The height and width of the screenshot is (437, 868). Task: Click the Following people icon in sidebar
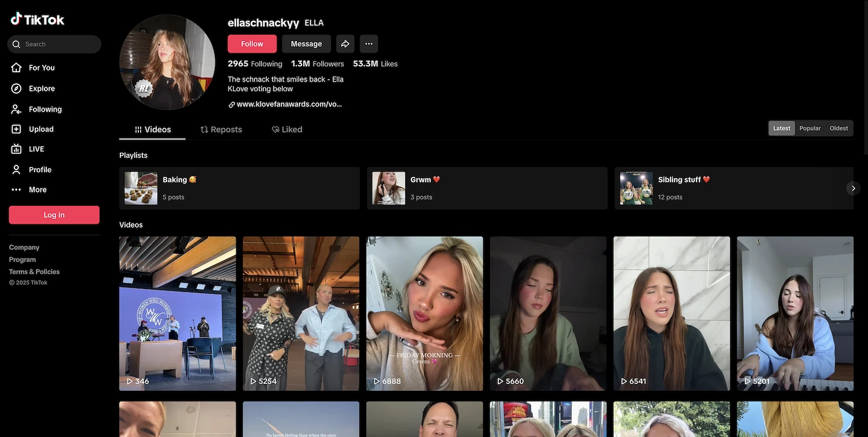pos(17,109)
